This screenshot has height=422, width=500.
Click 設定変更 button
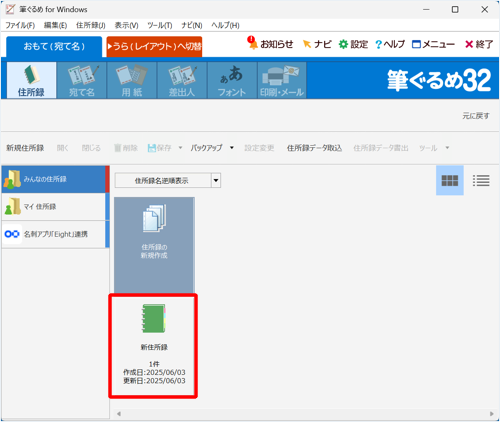click(259, 148)
